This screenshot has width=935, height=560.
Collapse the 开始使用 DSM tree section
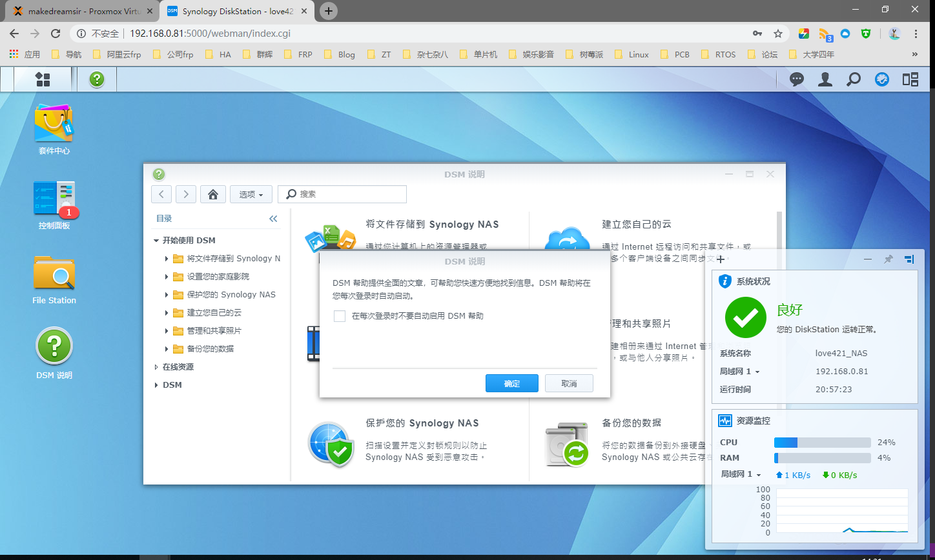click(156, 241)
